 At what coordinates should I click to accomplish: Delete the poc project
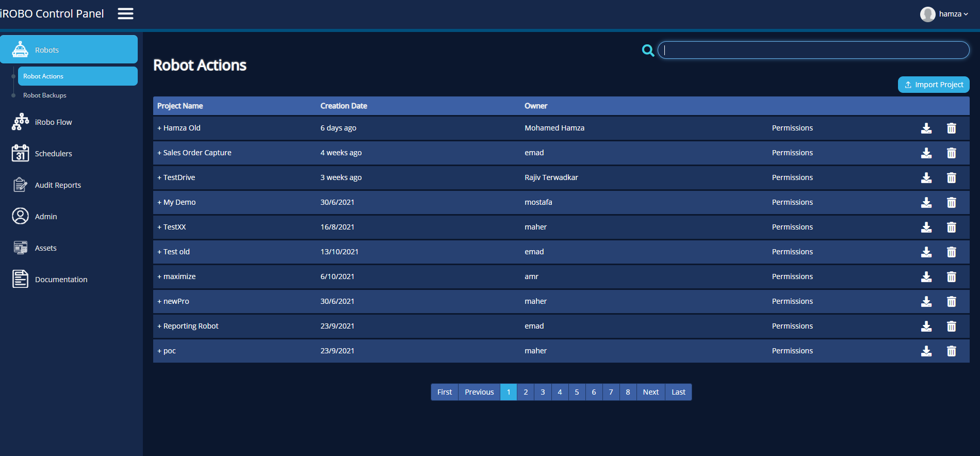[x=951, y=351]
